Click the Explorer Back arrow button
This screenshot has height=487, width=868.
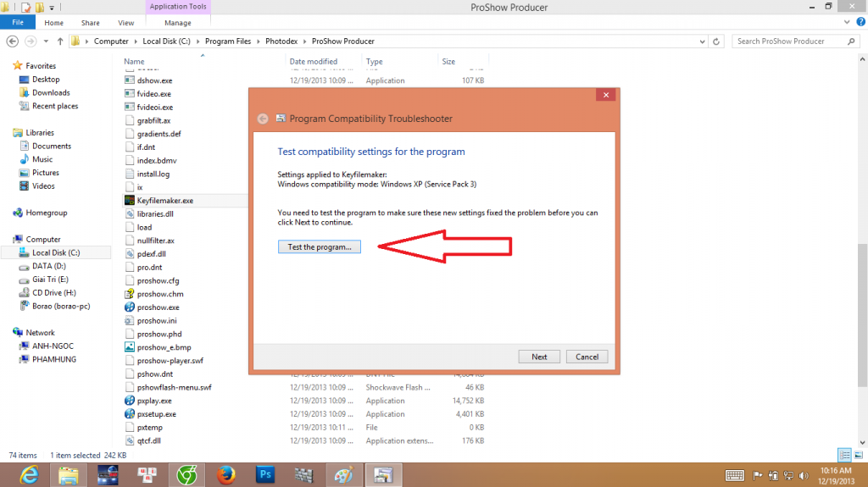pyautogui.click(x=13, y=42)
